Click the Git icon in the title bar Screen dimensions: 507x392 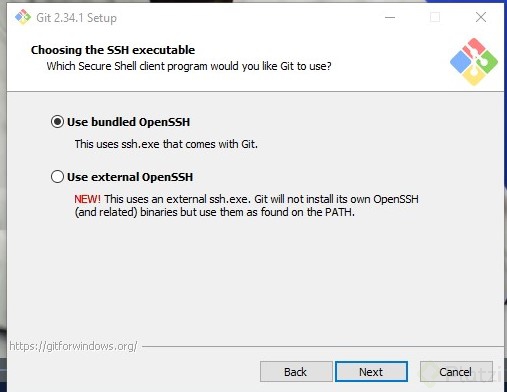click(x=23, y=17)
